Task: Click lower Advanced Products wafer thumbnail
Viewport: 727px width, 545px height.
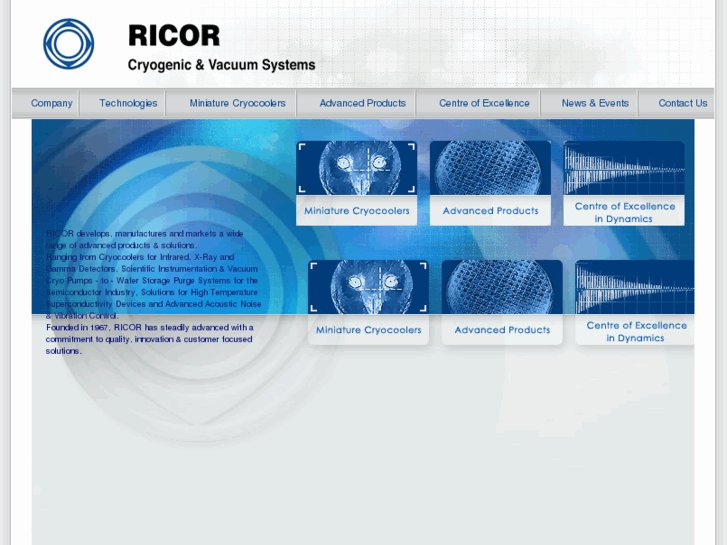Action: [502, 287]
